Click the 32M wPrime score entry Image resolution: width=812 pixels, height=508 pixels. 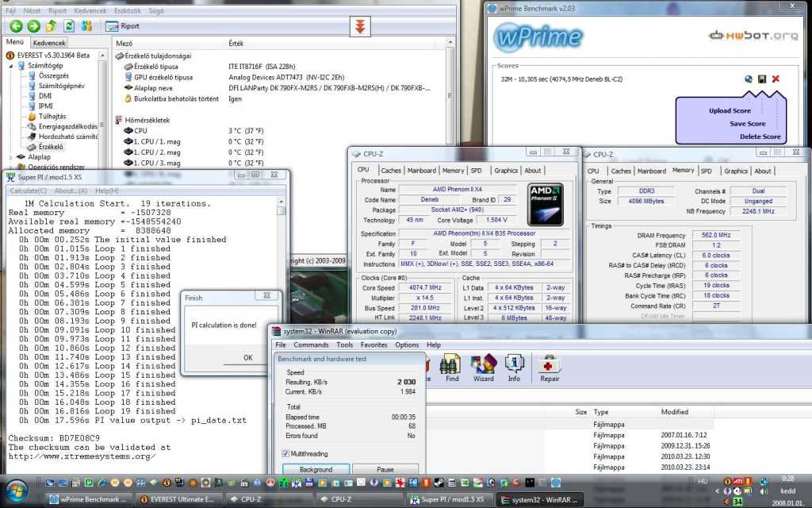(x=561, y=79)
